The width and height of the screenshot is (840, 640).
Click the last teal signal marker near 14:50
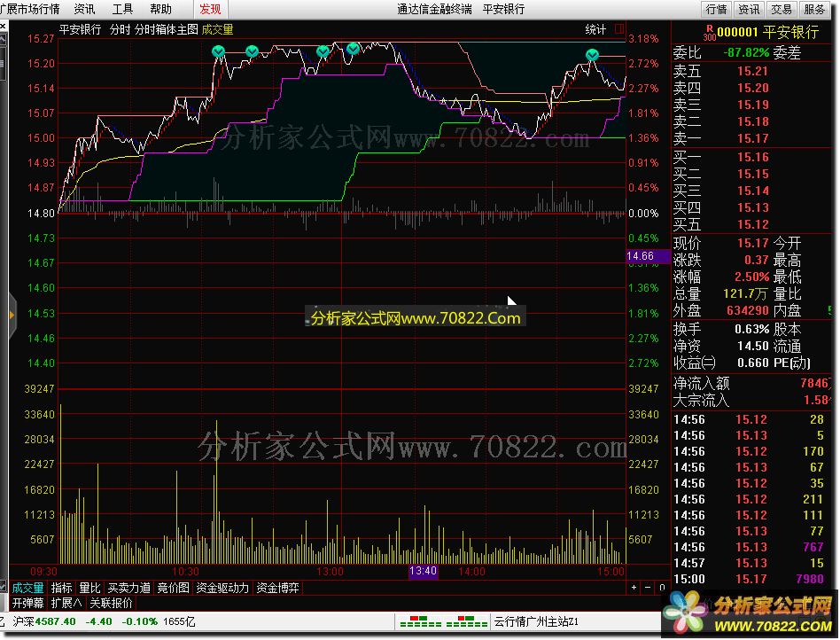(x=592, y=55)
